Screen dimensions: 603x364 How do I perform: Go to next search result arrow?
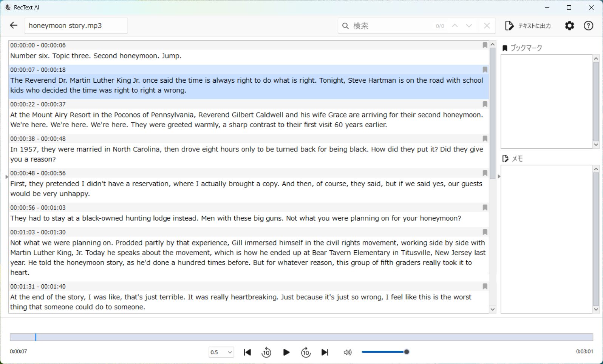pos(469,26)
